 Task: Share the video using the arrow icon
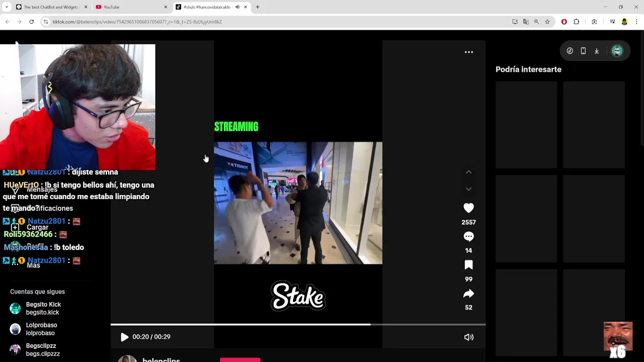point(468,294)
